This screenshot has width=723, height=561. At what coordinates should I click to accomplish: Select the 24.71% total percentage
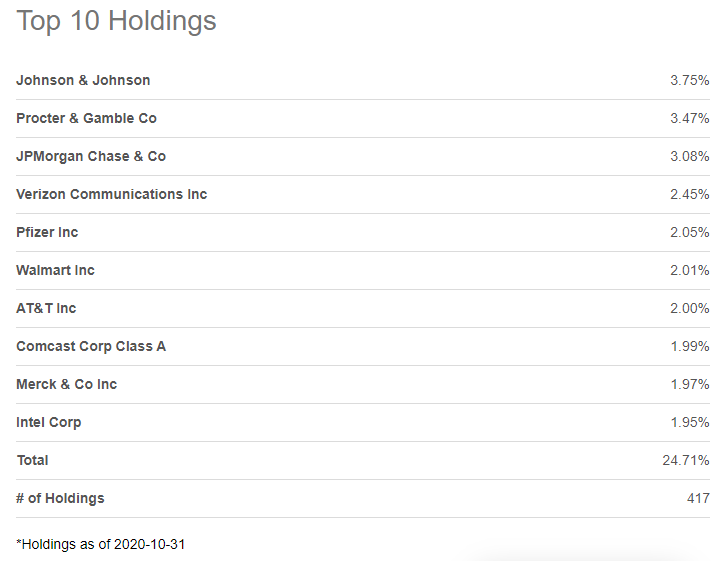click(686, 460)
